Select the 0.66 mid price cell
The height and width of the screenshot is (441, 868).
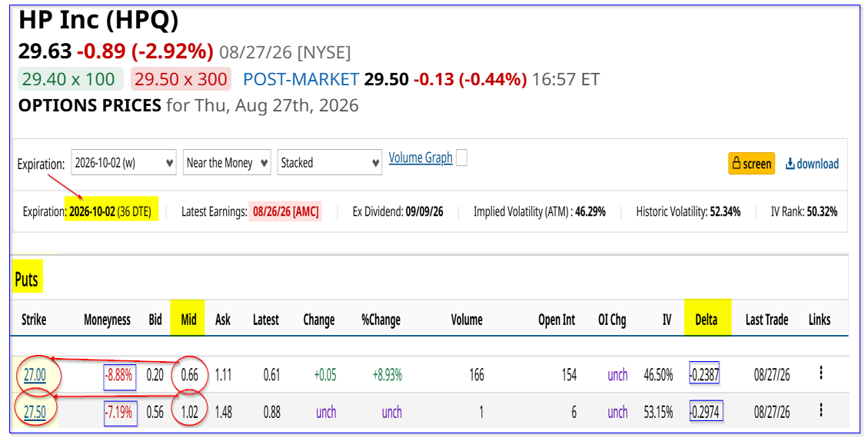tap(189, 375)
